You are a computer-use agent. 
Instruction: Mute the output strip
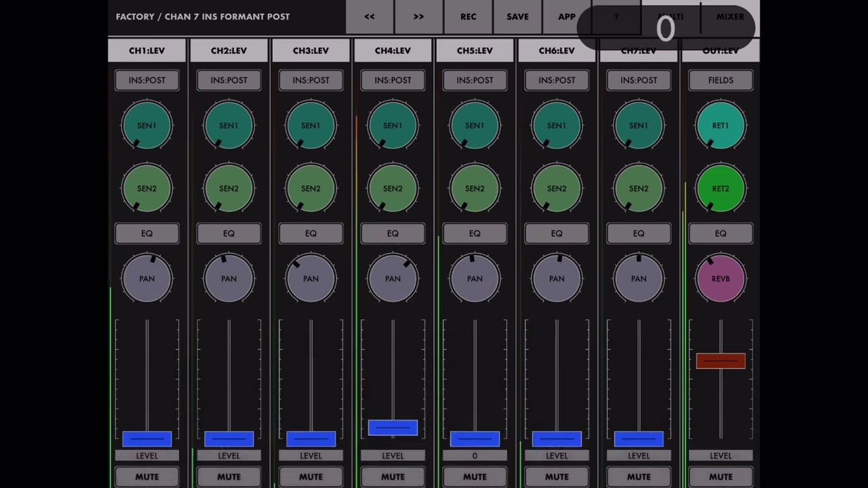click(x=721, y=476)
